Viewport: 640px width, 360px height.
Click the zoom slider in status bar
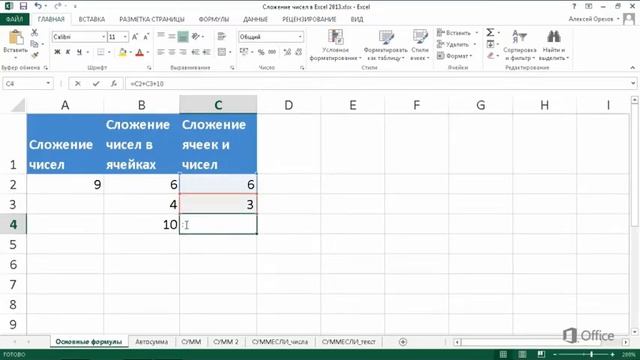pos(591,354)
